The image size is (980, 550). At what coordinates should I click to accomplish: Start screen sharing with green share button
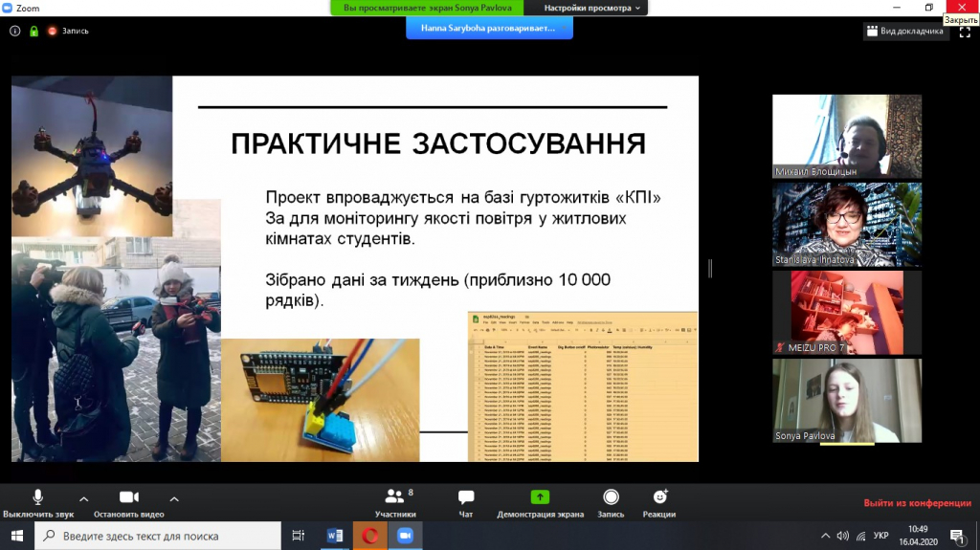pyautogui.click(x=540, y=503)
